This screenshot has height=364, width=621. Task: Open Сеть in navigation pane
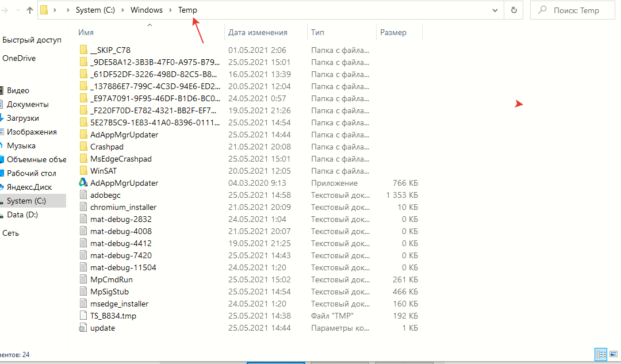[x=11, y=233]
